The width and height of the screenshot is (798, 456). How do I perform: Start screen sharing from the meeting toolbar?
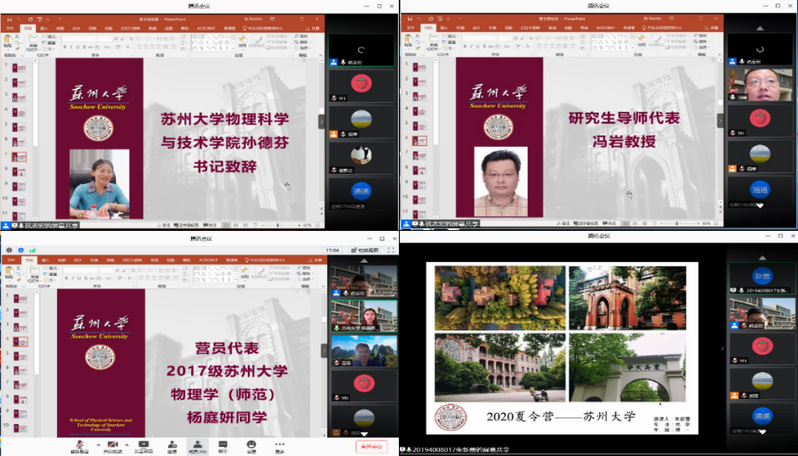[143, 446]
